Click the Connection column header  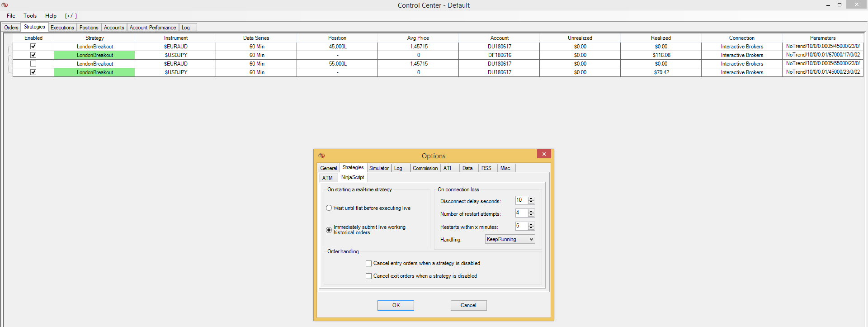742,38
